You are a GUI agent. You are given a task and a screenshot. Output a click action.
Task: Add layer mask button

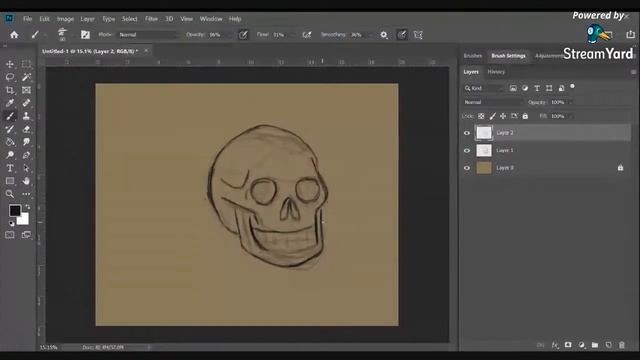(x=568, y=345)
